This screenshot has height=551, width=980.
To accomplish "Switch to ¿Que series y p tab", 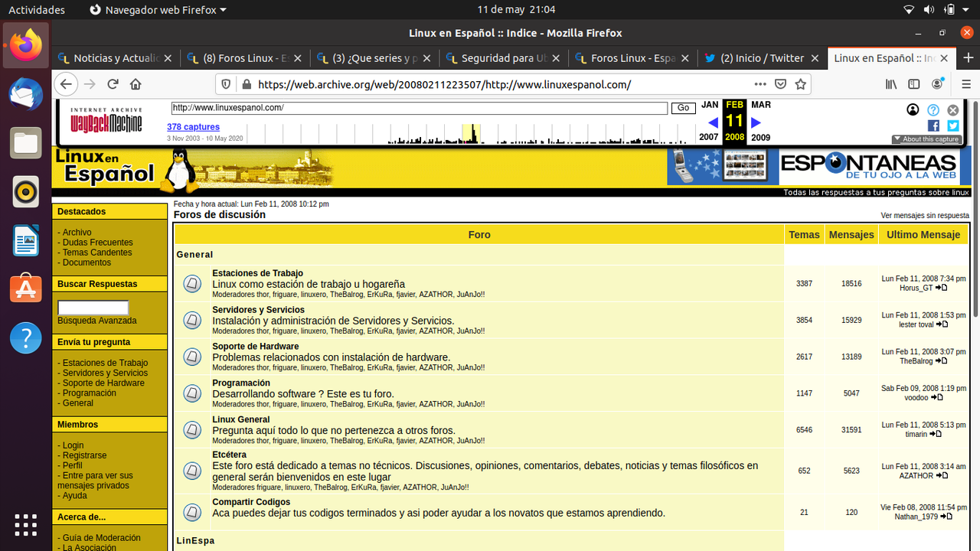I will click(x=374, y=58).
